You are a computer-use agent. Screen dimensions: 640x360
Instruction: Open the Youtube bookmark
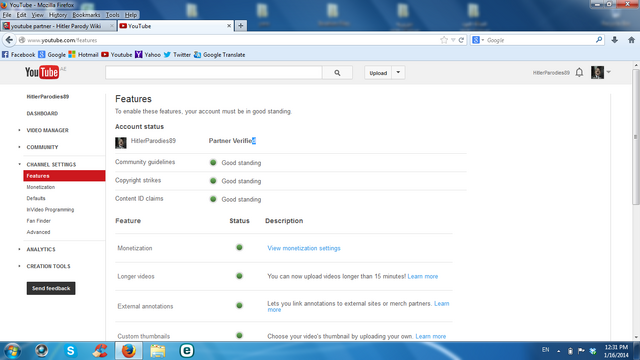pyautogui.click(x=117, y=55)
